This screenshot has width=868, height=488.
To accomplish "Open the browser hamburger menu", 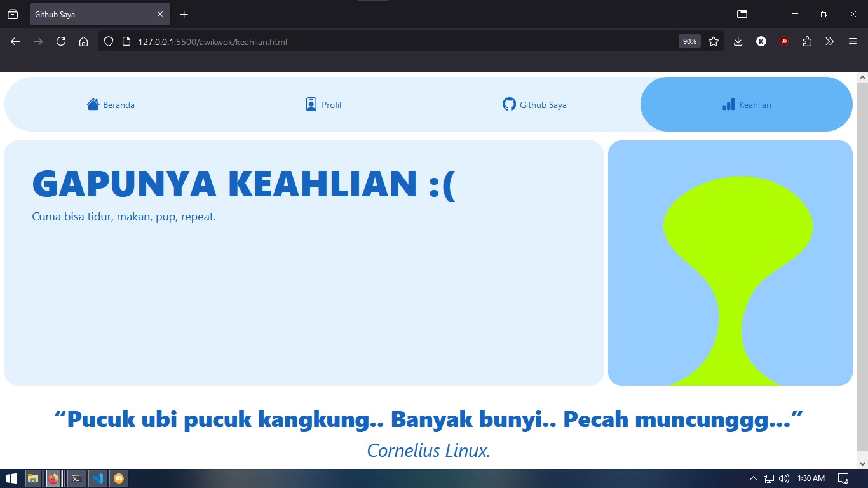I will 852,41.
